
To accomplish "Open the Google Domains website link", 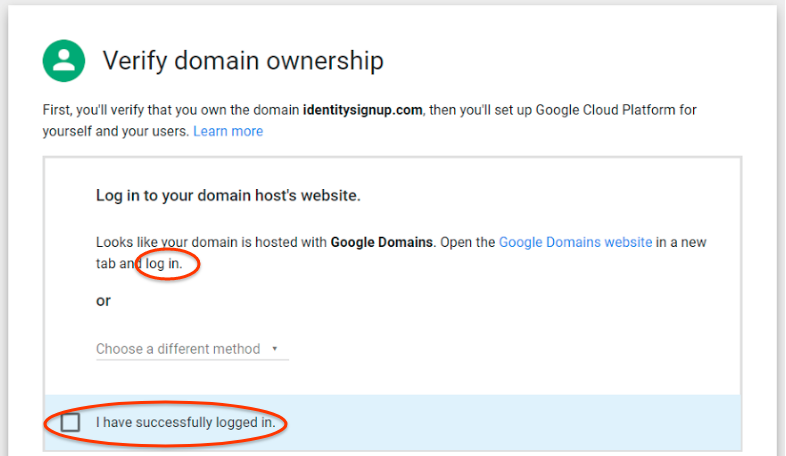I will (x=575, y=242).
